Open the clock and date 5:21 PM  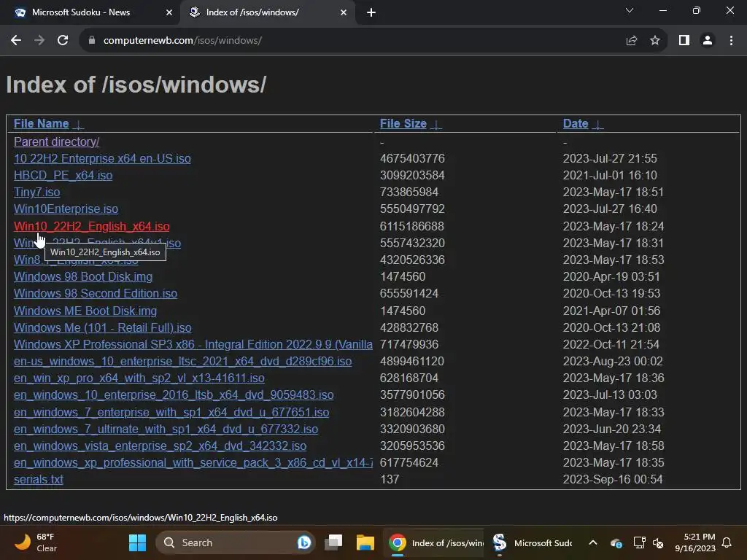pyautogui.click(x=695, y=542)
